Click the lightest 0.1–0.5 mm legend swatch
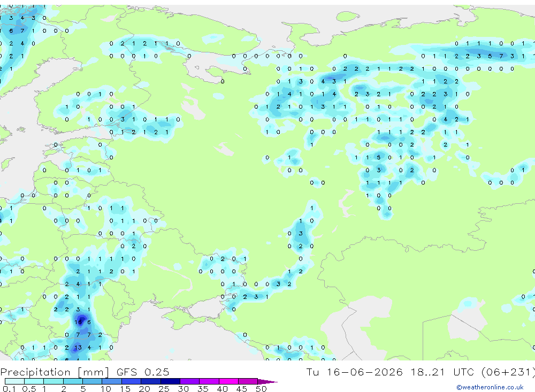Image resolution: width=535 pixels, height=392 pixels. click(14, 381)
